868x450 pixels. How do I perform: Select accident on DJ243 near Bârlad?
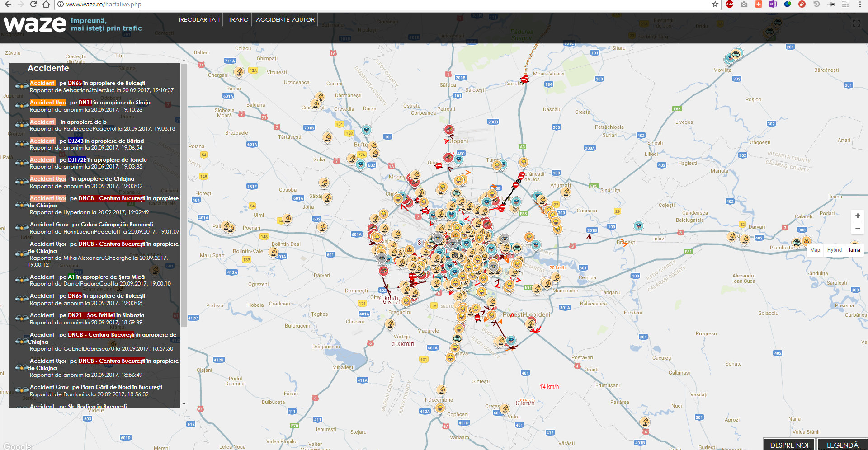tap(98, 144)
